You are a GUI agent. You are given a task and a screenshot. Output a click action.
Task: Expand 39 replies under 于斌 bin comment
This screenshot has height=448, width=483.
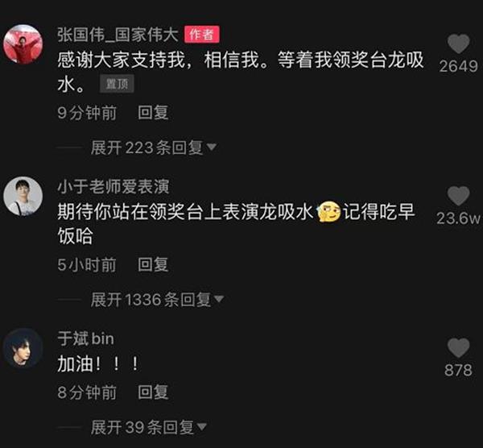pyautogui.click(x=149, y=427)
